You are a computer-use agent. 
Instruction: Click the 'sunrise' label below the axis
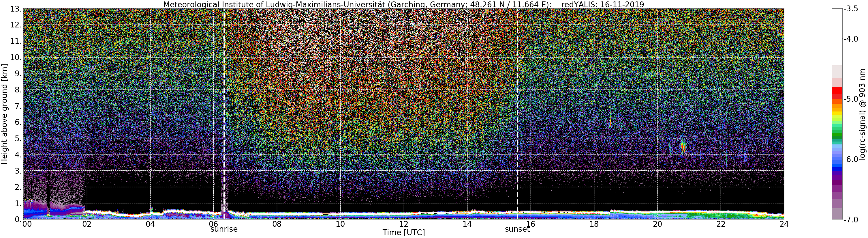click(x=224, y=229)
